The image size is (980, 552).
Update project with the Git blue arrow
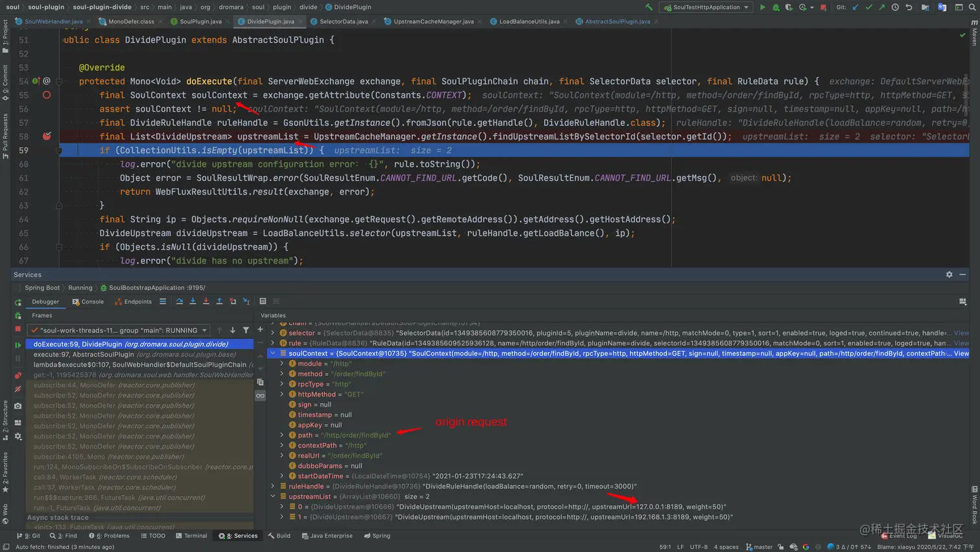coord(856,7)
